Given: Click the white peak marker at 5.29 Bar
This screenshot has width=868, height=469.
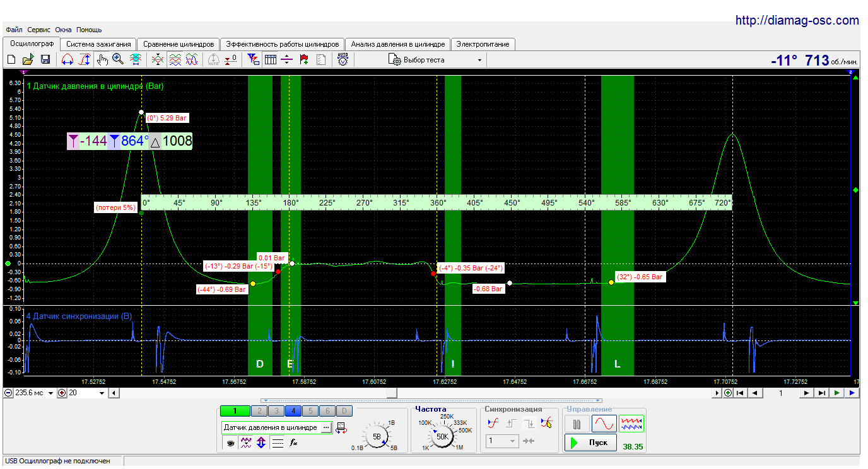Looking at the screenshot, I should point(141,112).
